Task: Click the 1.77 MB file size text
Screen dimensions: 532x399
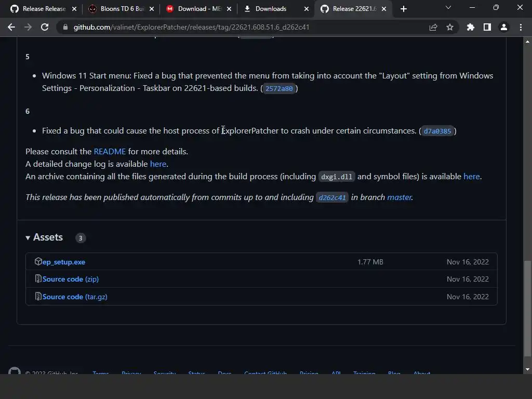Action: click(370, 262)
